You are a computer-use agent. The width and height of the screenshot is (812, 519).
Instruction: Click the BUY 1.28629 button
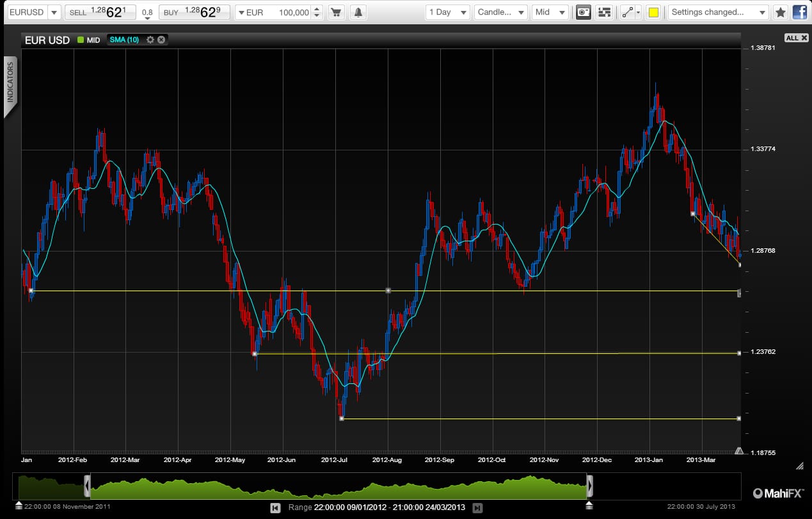pyautogui.click(x=193, y=12)
